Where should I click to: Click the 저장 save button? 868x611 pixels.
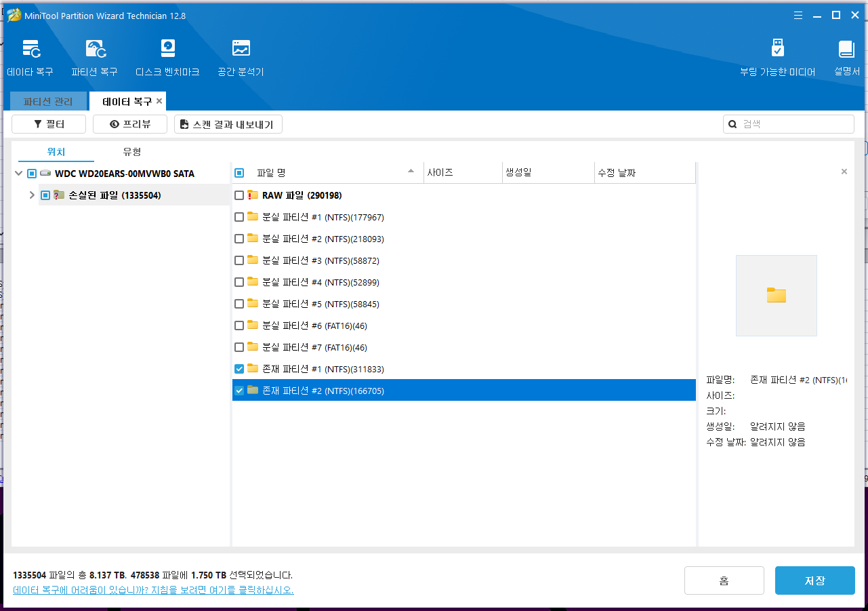pos(815,580)
